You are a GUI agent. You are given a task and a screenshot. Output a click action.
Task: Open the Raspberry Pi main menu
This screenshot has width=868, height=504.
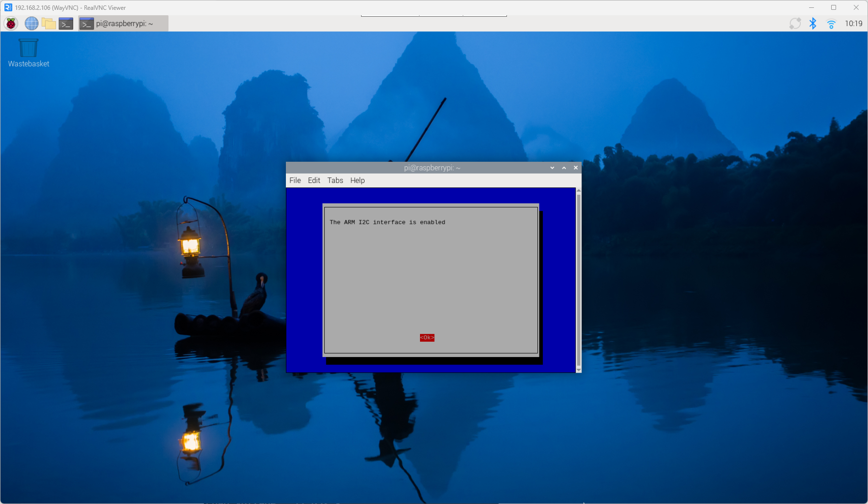(x=11, y=23)
